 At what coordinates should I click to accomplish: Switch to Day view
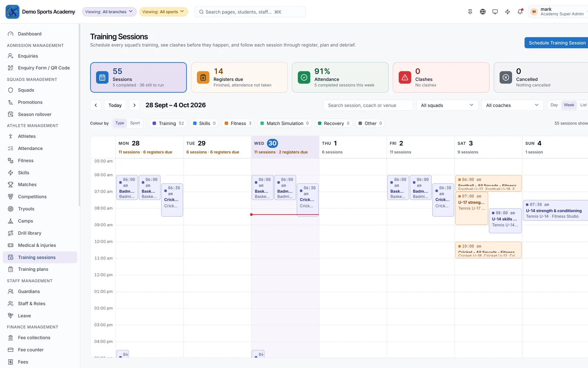[554, 105]
